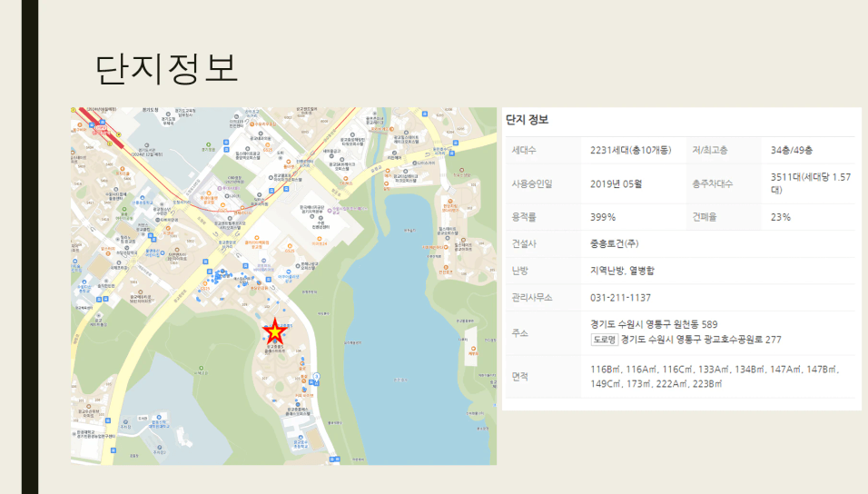Click the 저/최고층 label

(x=710, y=150)
